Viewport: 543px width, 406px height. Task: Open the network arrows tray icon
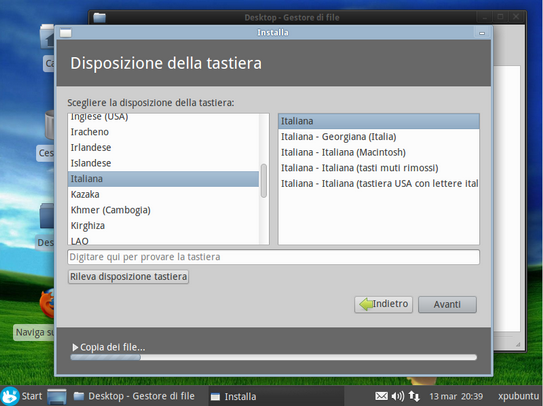point(414,396)
